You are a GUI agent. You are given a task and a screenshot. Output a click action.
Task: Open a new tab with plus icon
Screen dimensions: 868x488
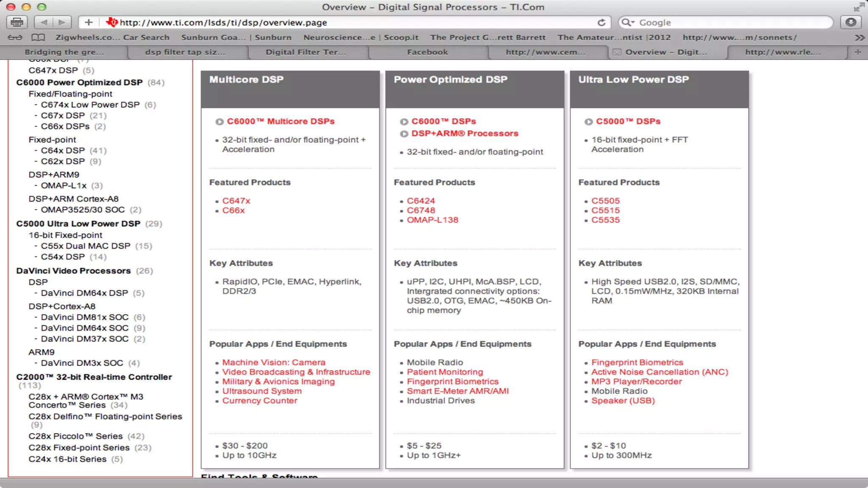coord(857,52)
